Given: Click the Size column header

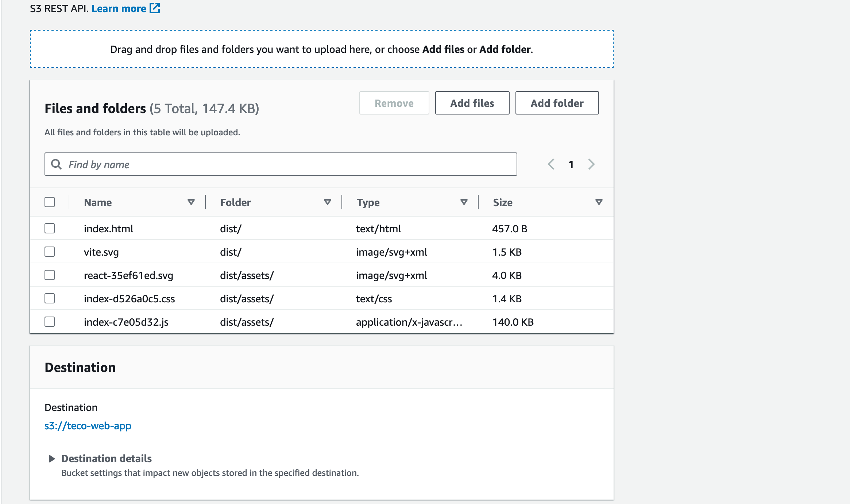Looking at the screenshot, I should coord(503,202).
